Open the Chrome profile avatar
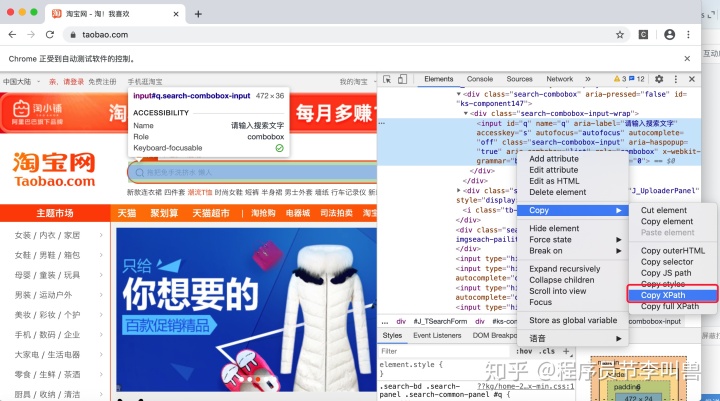This screenshot has width=720, height=401. tap(669, 34)
